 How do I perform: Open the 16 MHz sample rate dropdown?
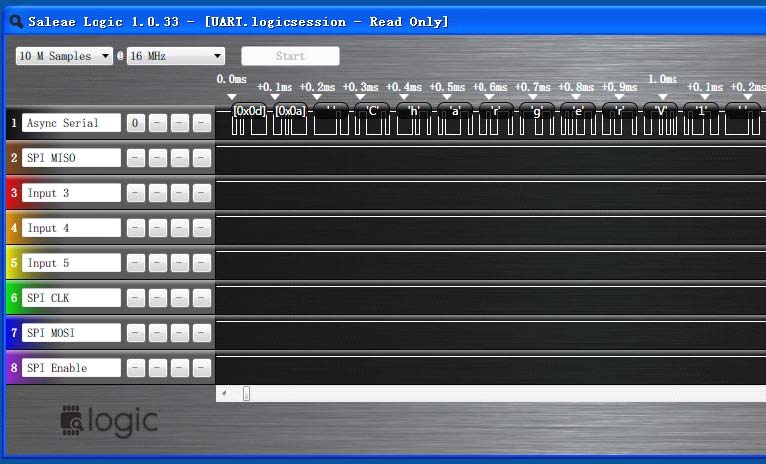click(175, 56)
